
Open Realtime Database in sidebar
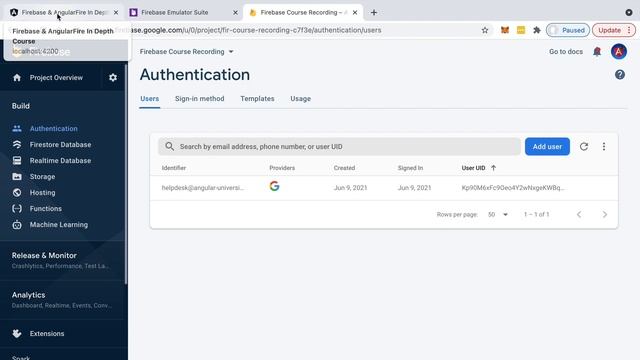pyautogui.click(x=60, y=160)
